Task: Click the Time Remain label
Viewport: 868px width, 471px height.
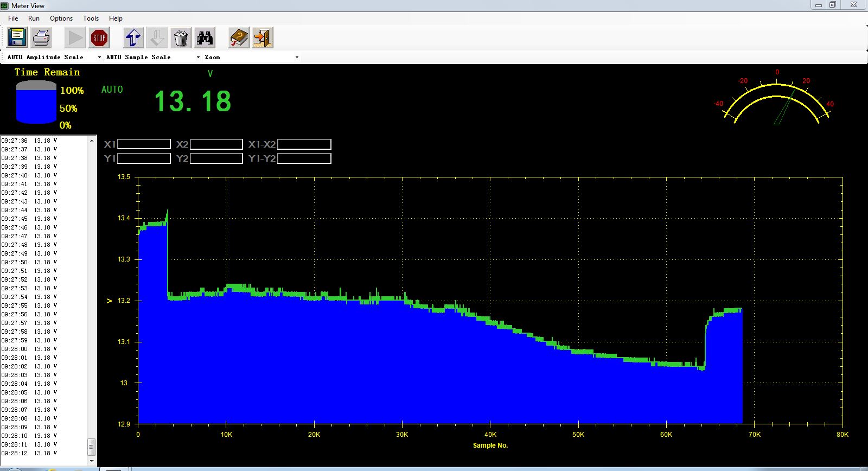Action: point(47,72)
